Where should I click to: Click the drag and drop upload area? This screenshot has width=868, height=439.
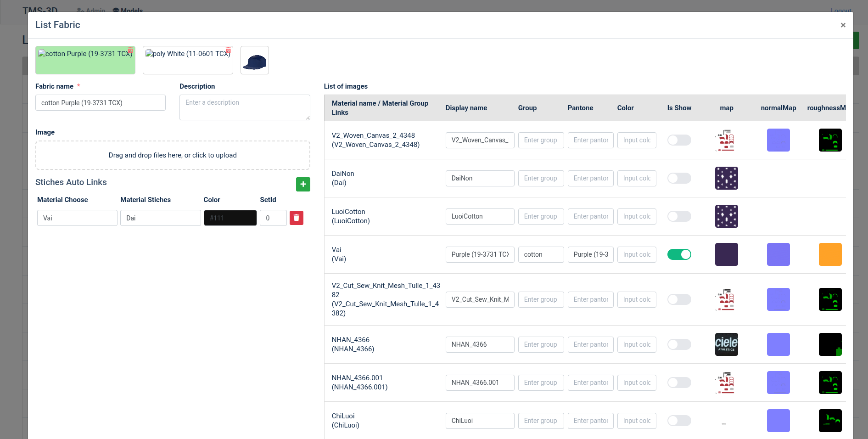(173, 155)
